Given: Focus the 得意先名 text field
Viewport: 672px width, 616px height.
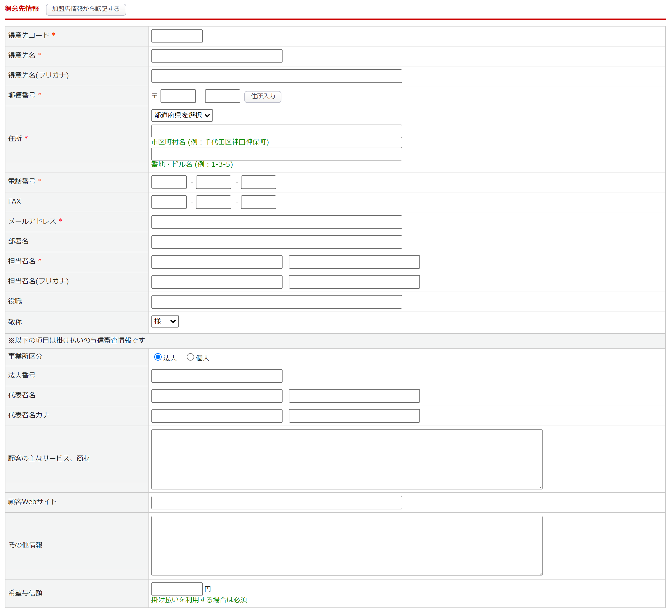Looking at the screenshot, I should coord(217,56).
